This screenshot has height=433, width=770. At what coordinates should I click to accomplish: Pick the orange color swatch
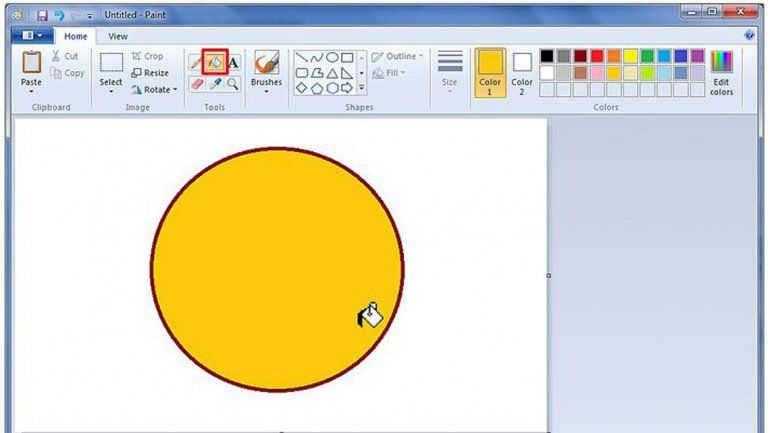(614, 56)
